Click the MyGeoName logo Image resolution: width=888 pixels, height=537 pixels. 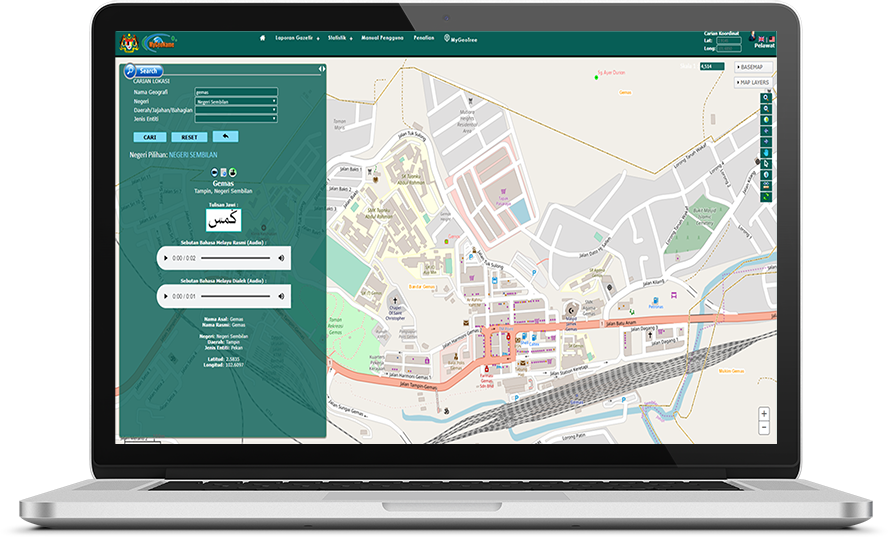coord(159,42)
